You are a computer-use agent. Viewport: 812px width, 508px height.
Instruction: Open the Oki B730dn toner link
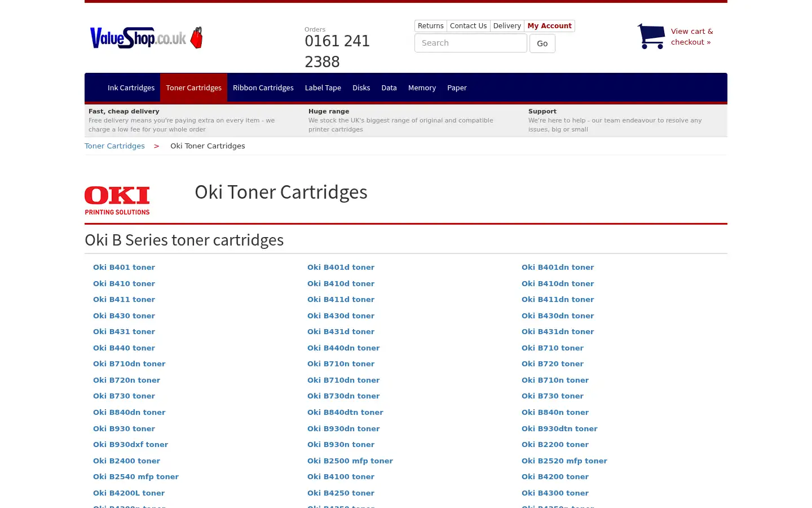pyautogui.click(x=343, y=396)
